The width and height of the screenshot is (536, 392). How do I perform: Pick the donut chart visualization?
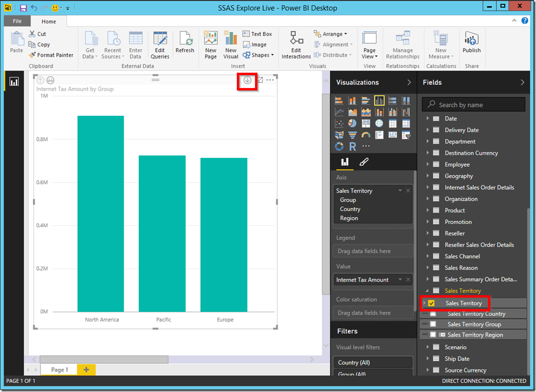point(339,146)
